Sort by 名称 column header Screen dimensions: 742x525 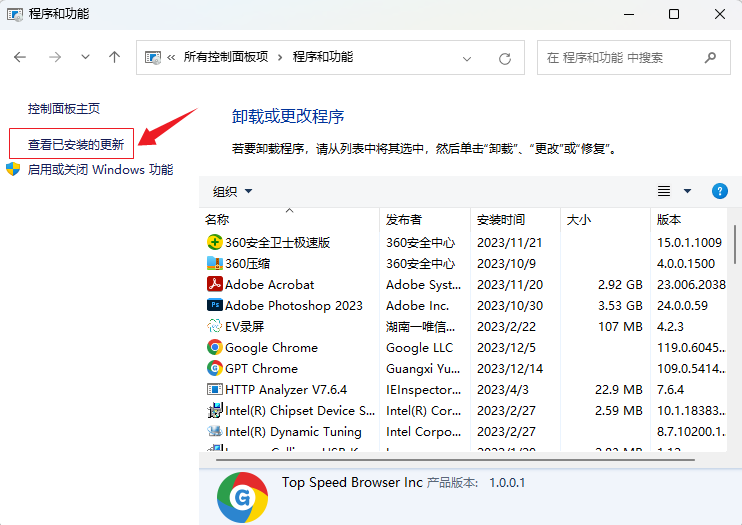tap(289, 219)
